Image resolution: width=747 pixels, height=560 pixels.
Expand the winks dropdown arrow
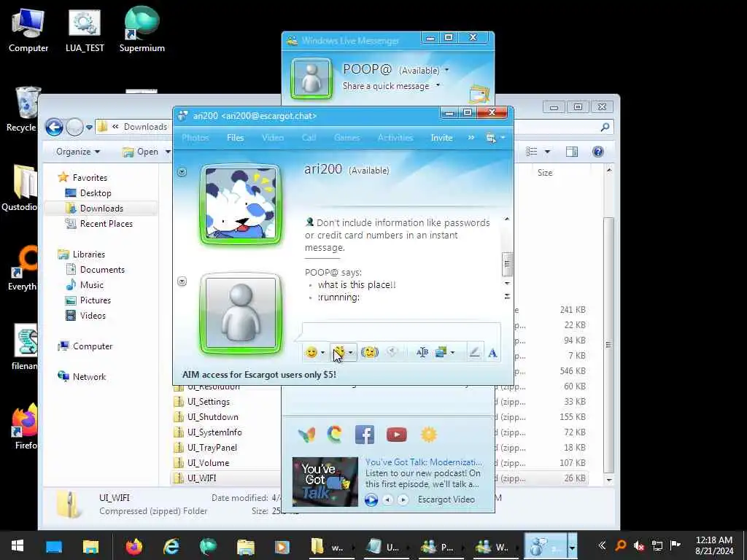click(351, 353)
